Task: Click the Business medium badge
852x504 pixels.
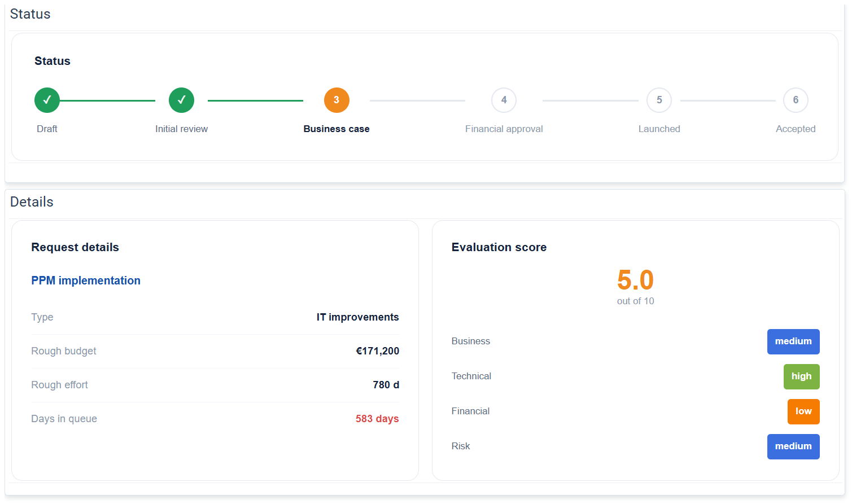Action: (x=793, y=341)
